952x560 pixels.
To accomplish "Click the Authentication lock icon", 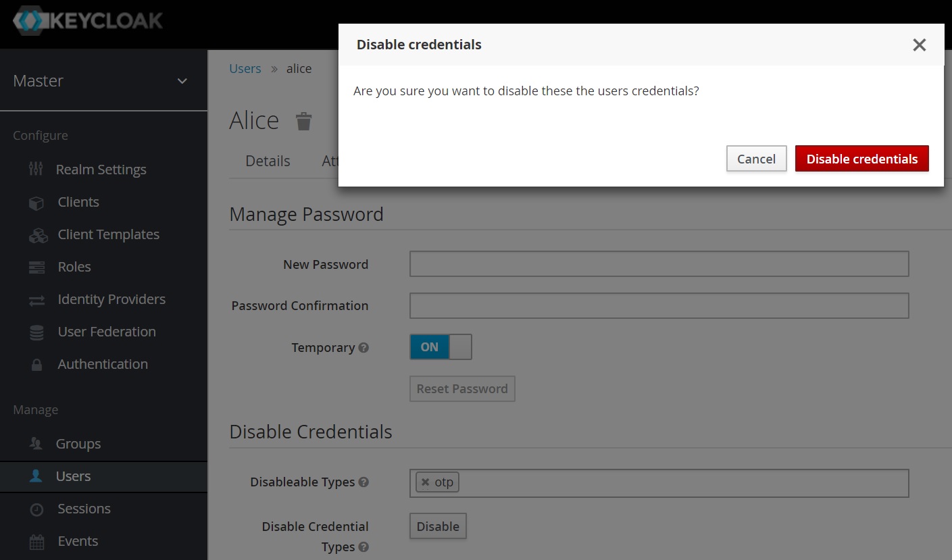I will click(x=36, y=365).
